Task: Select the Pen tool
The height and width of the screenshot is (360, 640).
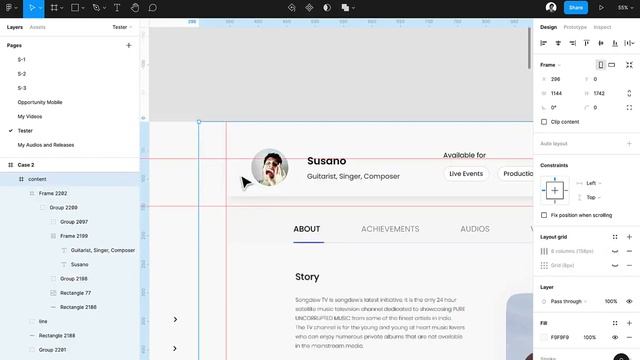Action: coord(96,8)
